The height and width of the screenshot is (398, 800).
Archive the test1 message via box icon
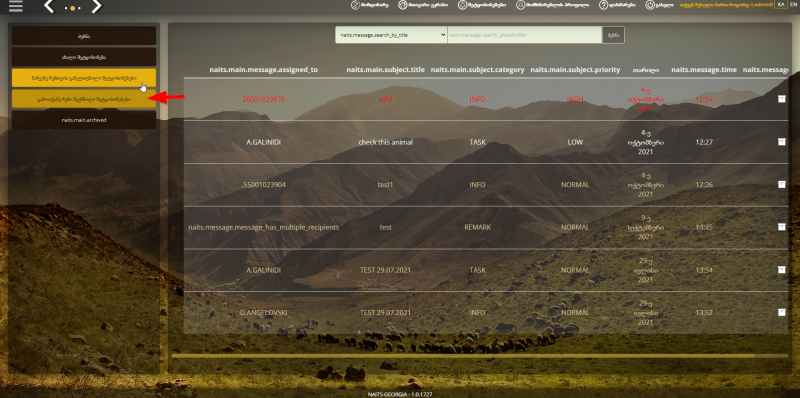click(782, 184)
